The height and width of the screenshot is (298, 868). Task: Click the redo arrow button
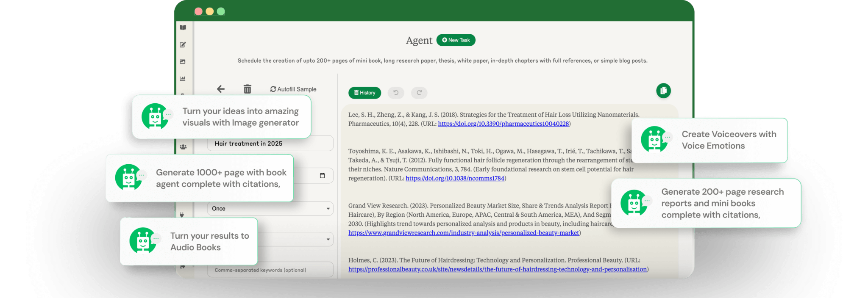coord(419,93)
